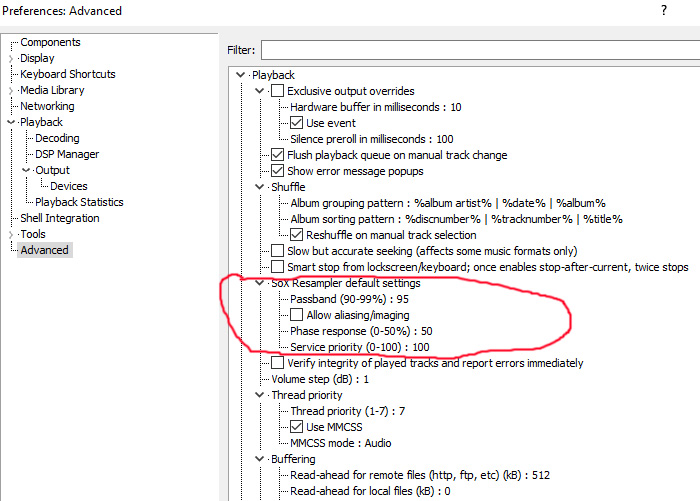Collapse the Sox Resampler default settings group
Screen dimensions: 700x501
click(258, 283)
